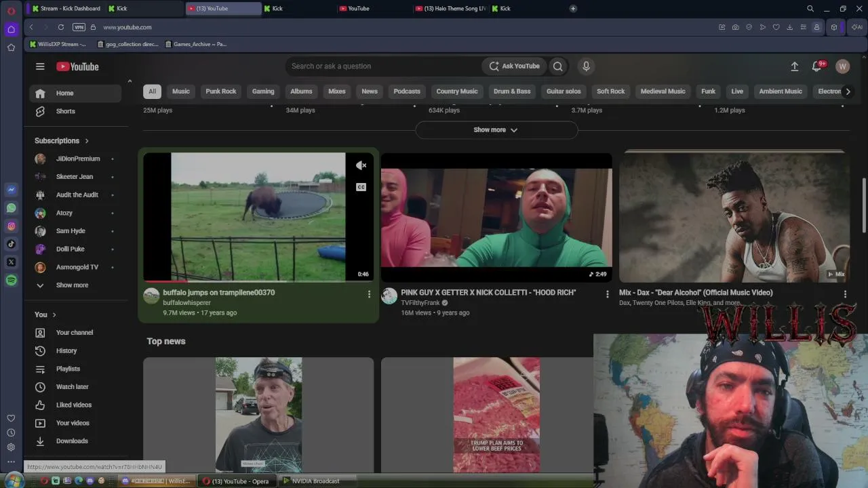Viewport: 868px width, 488px height.
Task: Switch to Halo Theme Song tab
Action: coord(451,9)
